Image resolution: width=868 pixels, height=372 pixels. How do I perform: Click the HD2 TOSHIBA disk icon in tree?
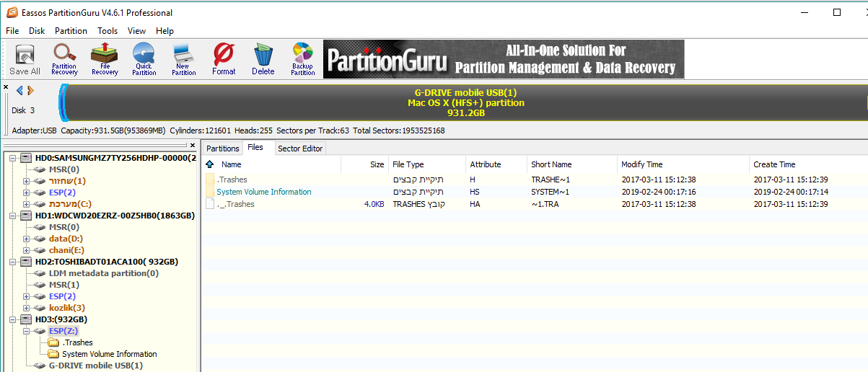[x=26, y=262]
